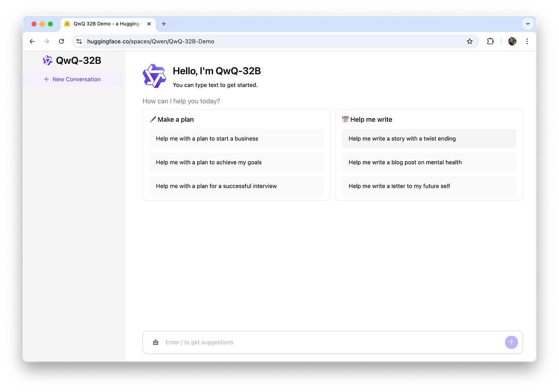Viewport: 559px width, 392px height.
Task: View site information icon in the address bar
Action: (79, 41)
